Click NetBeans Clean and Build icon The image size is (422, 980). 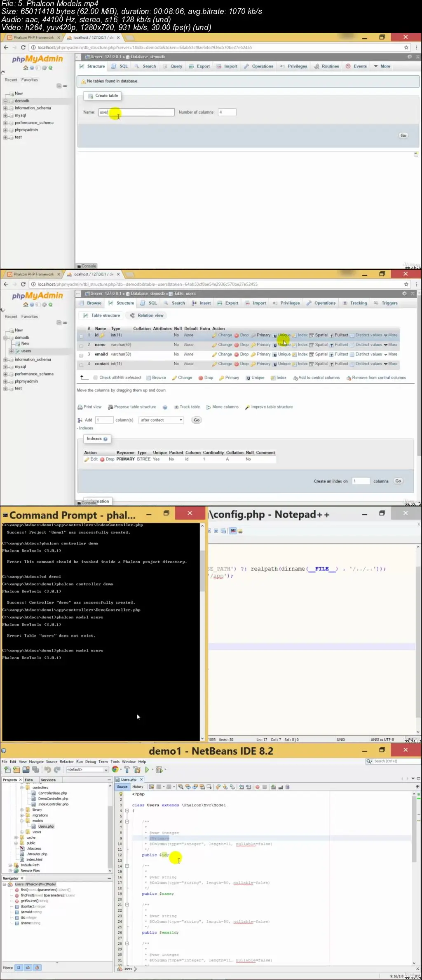(137, 769)
